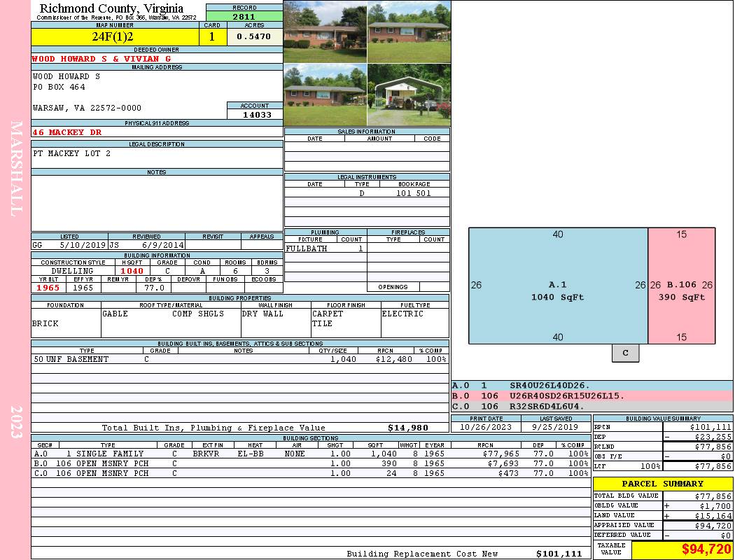Click the year built 1965 field

coord(48,288)
